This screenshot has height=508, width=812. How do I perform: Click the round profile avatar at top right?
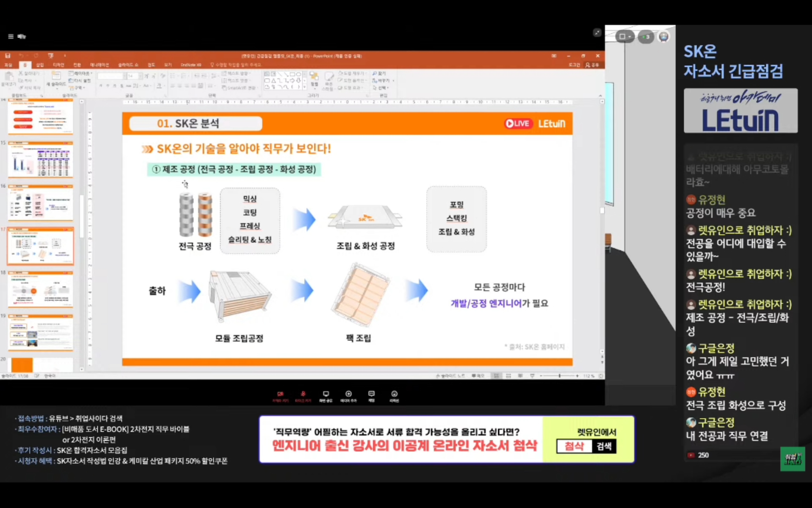coord(664,37)
